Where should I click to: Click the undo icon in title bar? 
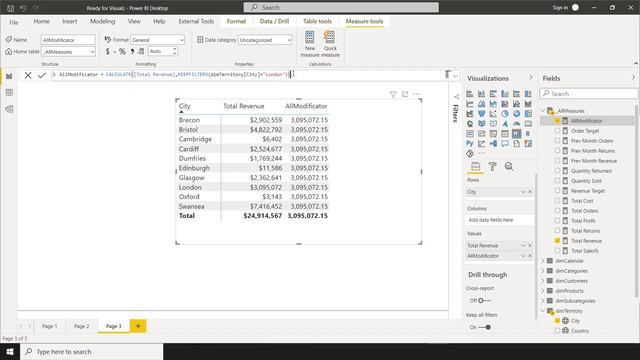click(23, 8)
